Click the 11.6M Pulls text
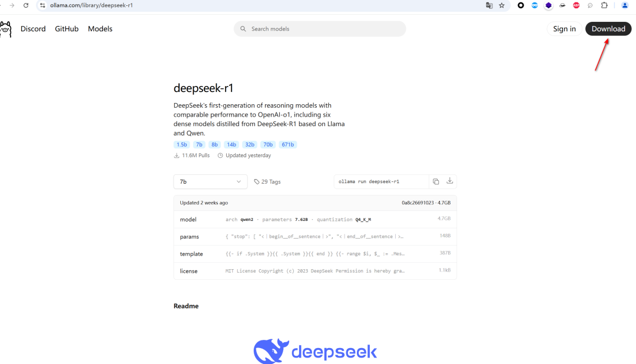Image resolution: width=636 pixels, height=364 pixels. 196,155
